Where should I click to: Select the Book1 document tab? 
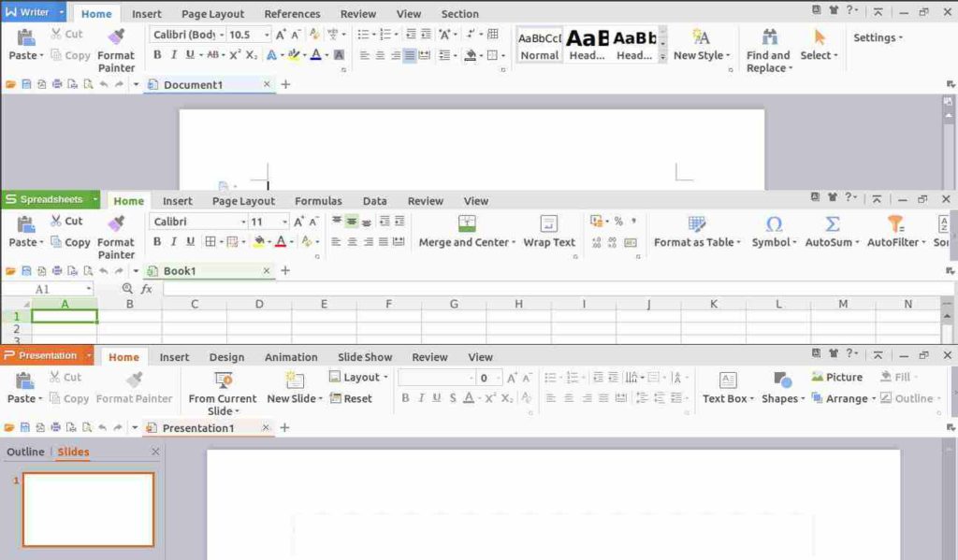pyautogui.click(x=210, y=270)
